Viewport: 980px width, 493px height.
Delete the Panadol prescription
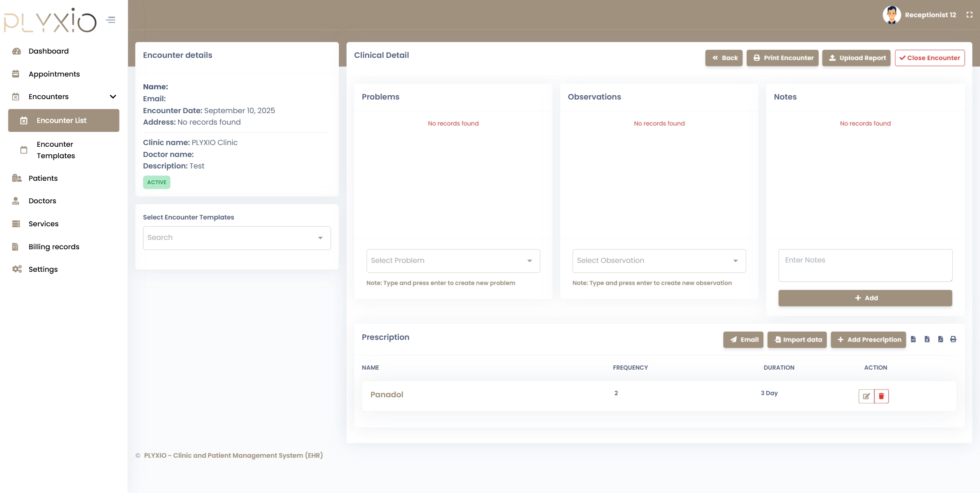(881, 396)
